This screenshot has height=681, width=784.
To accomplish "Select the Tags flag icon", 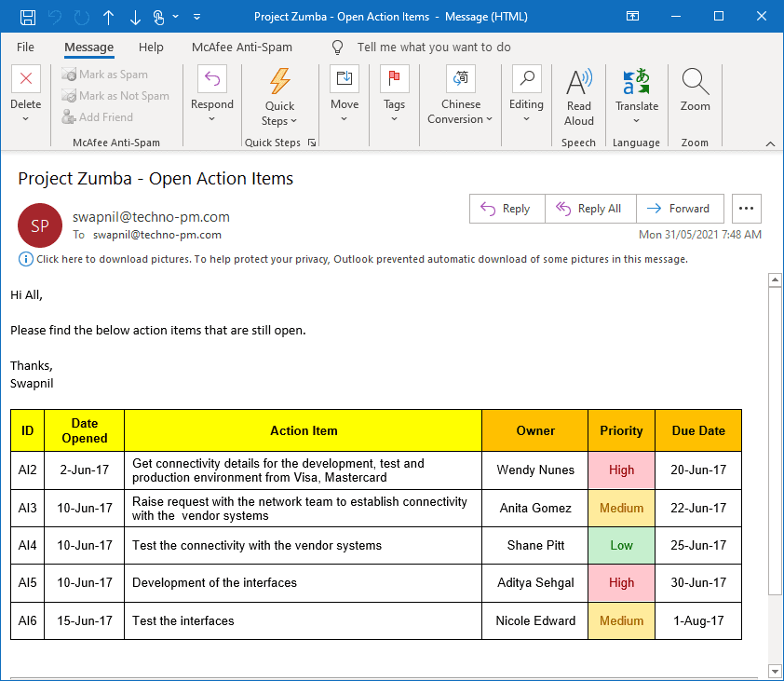I will (394, 78).
